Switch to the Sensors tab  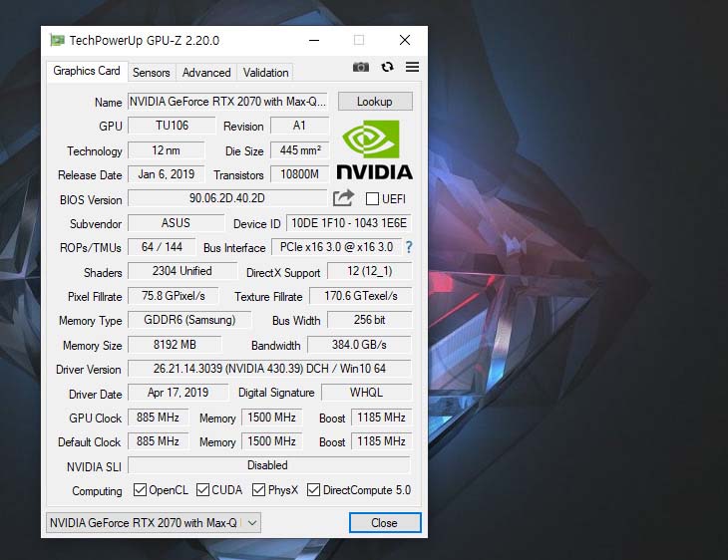point(152,73)
